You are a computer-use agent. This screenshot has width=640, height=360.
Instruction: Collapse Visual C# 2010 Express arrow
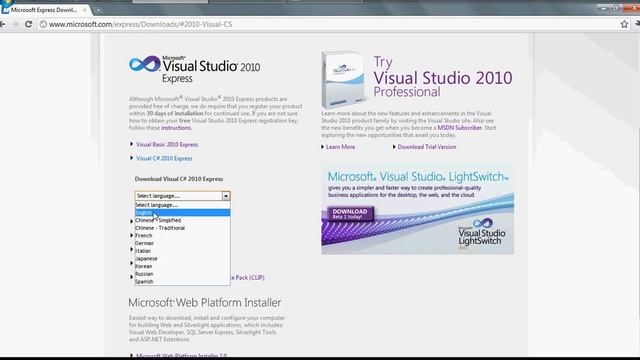(131, 158)
